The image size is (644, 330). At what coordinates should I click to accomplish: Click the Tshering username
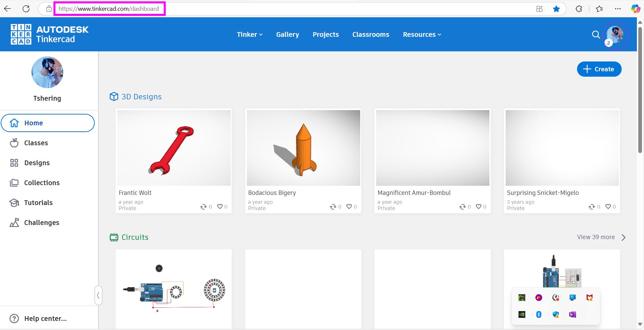[x=47, y=98]
